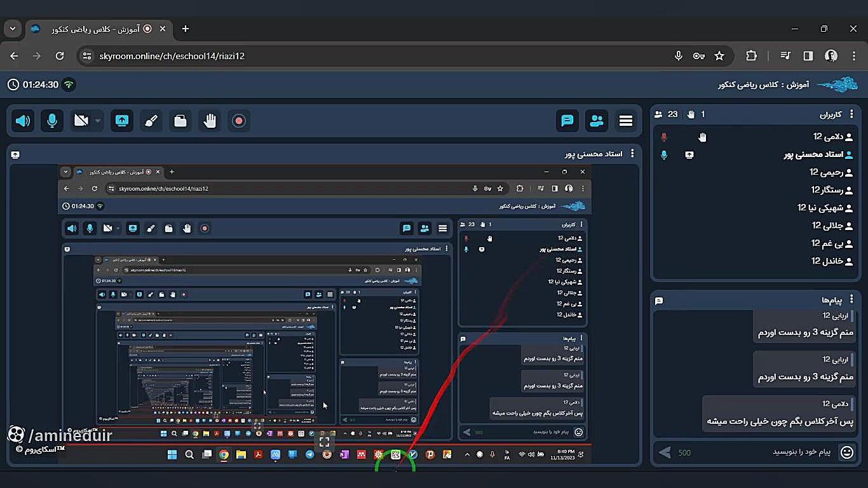Open options of استاد محسنی پور share panel
Viewport: 868px width, 488px height.
point(632,154)
